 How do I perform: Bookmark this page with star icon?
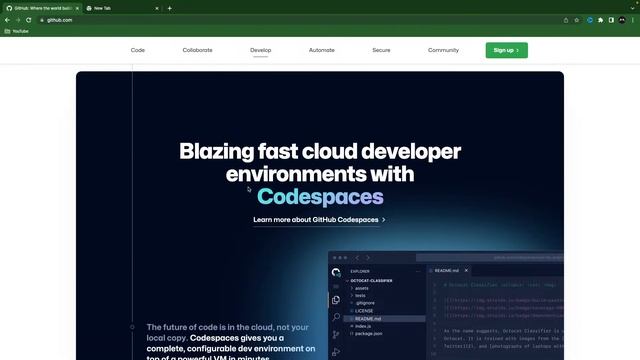coord(576,20)
